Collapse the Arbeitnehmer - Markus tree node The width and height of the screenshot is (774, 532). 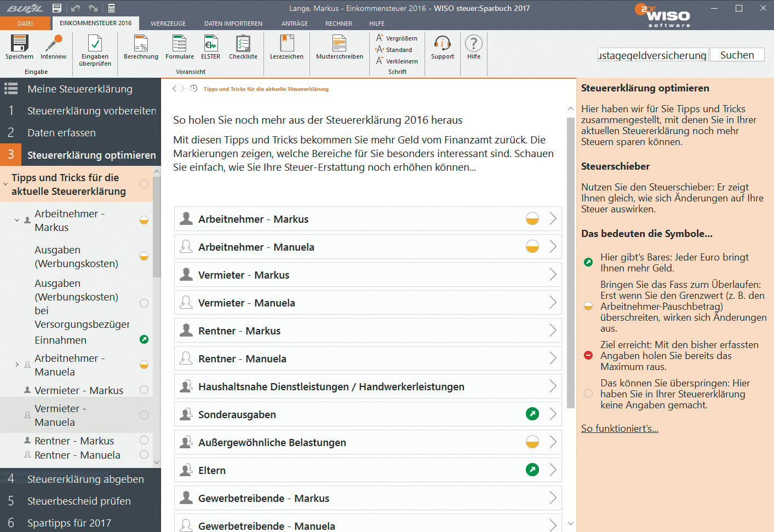(x=17, y=220)
